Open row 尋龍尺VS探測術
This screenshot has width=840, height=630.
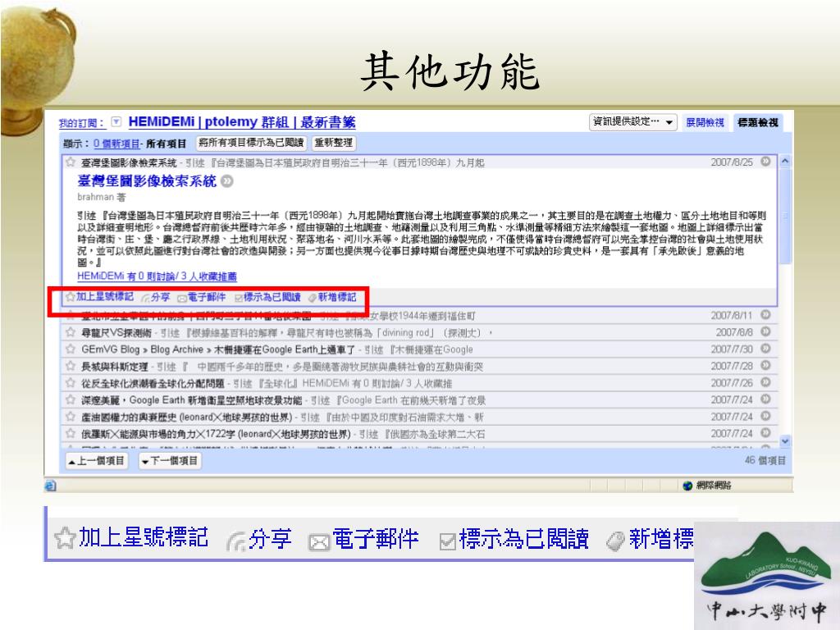click(x=419, y=332)
